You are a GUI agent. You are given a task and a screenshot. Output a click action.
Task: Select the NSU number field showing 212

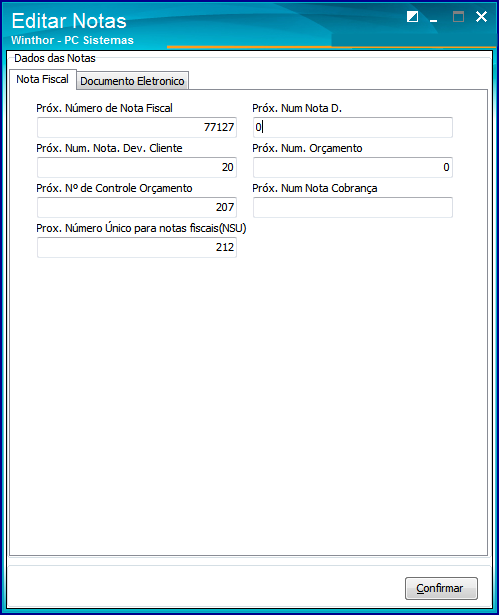[137, 247]
